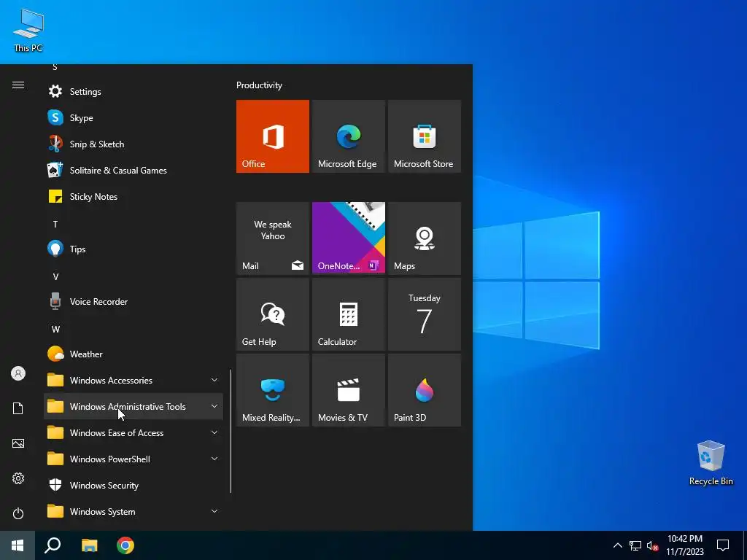
Task: Select the This PC desktop icon
Action: point(28,30)
